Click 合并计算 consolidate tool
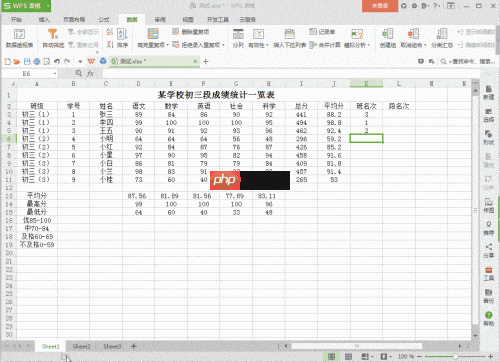 coord(325,45)
